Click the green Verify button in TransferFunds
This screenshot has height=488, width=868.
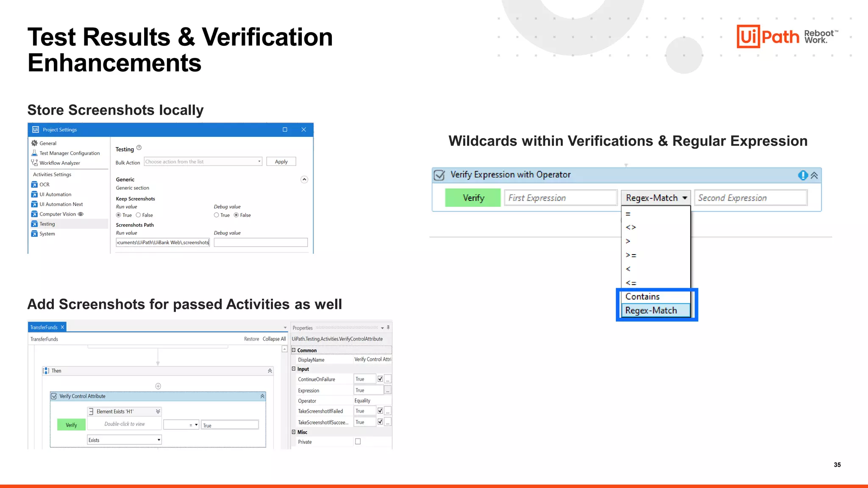tap(71, 425)
